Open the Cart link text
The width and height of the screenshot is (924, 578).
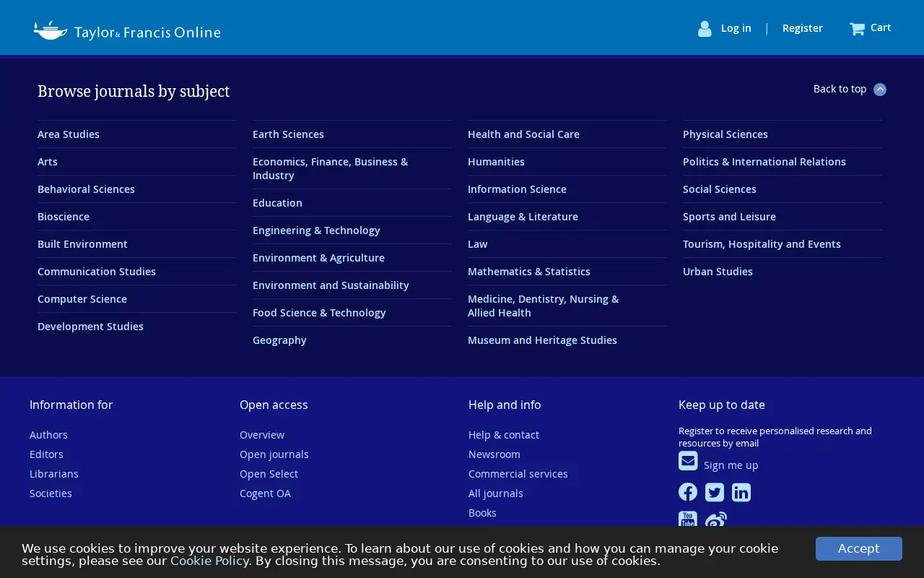(881, 27)
